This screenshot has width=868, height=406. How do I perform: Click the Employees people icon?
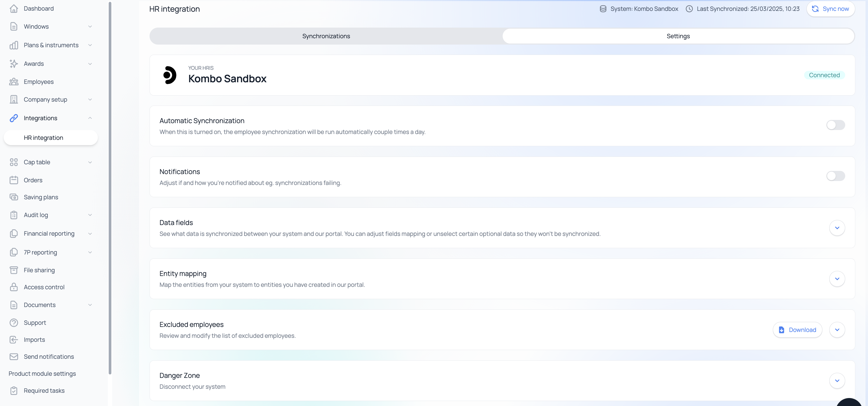click(x=14, y=82)
